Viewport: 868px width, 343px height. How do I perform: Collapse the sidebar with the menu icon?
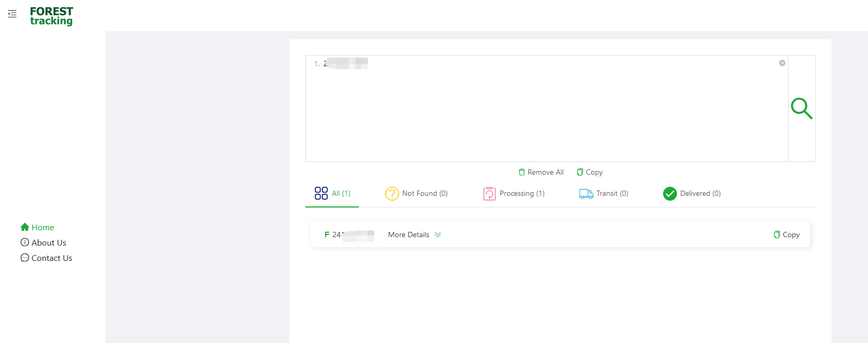(x=12, y=14)
